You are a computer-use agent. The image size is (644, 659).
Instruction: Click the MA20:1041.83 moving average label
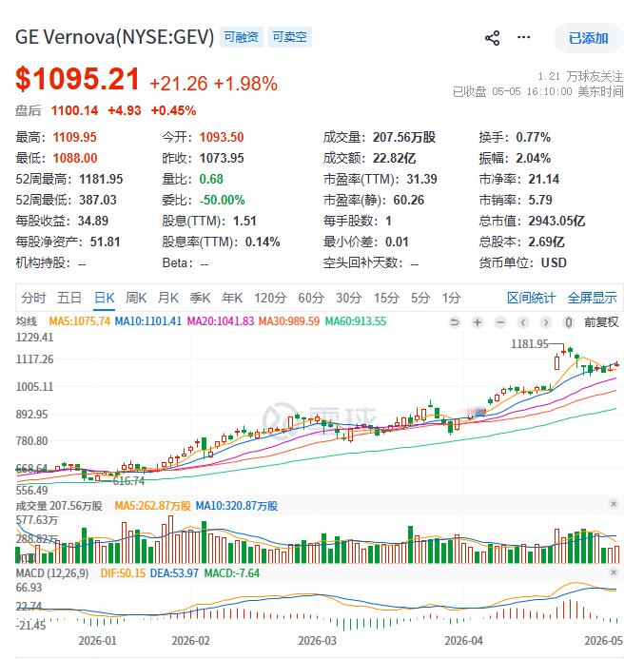(221, 321)
